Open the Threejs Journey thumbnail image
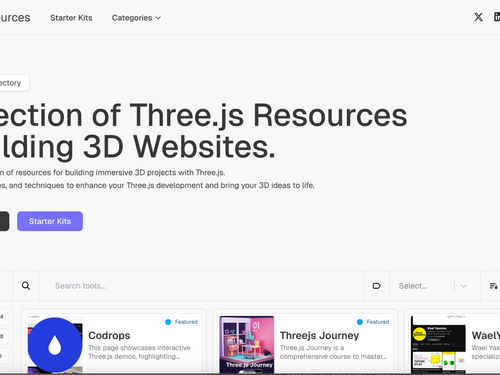The height and width of the screenshot is (375, 500). [247, 344]
